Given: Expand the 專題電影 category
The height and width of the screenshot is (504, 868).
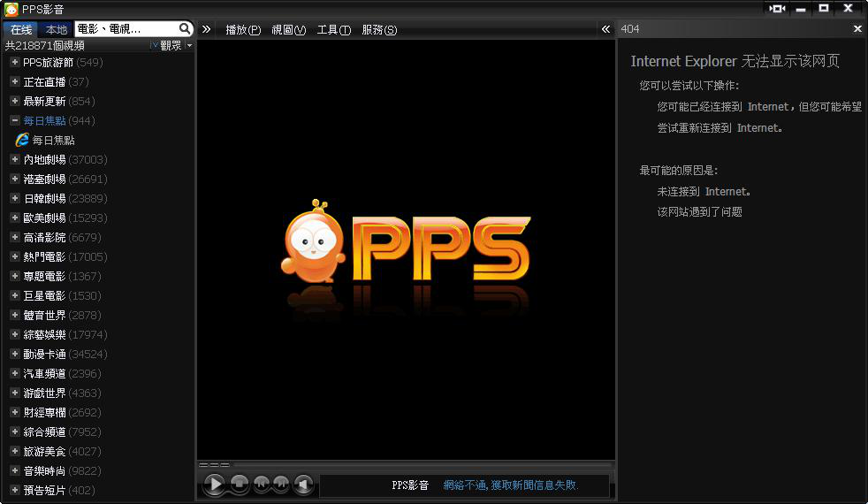Looking at the screenshot, I should pyautogui.click(x=15, y=276).
